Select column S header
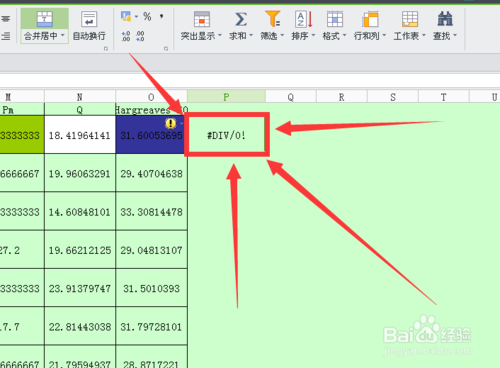 coord(393,97)
